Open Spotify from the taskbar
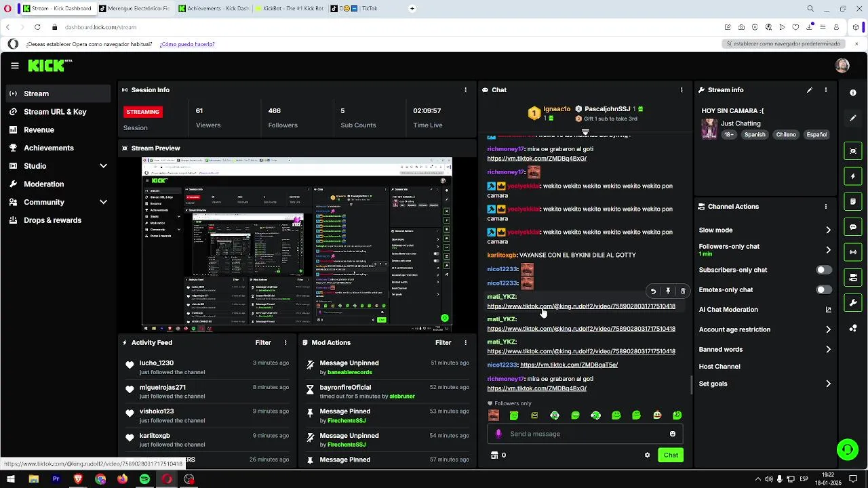Screen dimensions: 868x488 coord(144,479)
